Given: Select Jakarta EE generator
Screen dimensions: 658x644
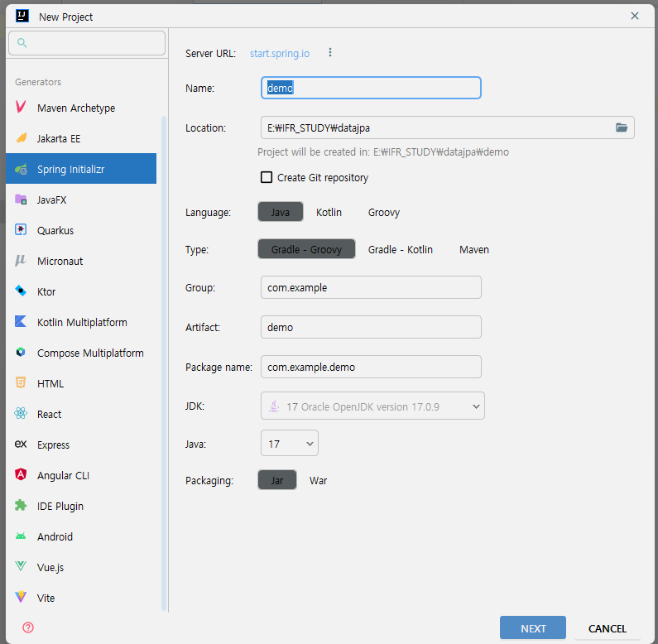Looking at the screenshot, I should [x=81, y=138].
